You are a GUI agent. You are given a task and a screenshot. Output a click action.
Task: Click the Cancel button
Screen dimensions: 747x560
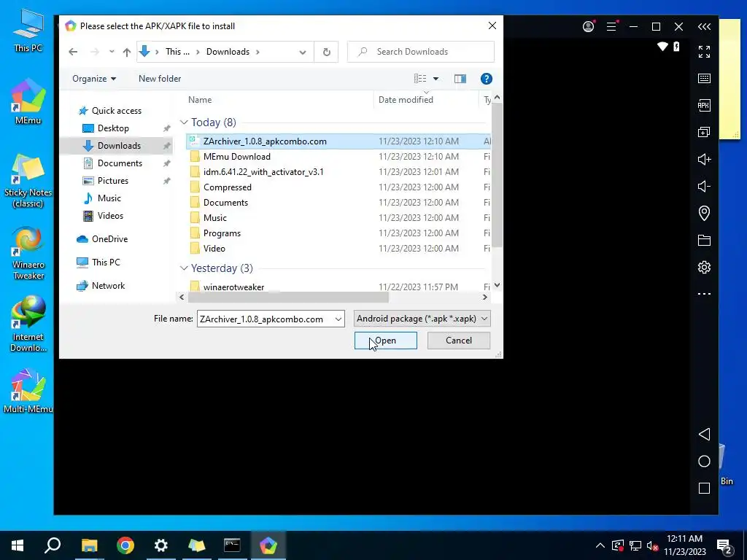click(x=459, y=341)
